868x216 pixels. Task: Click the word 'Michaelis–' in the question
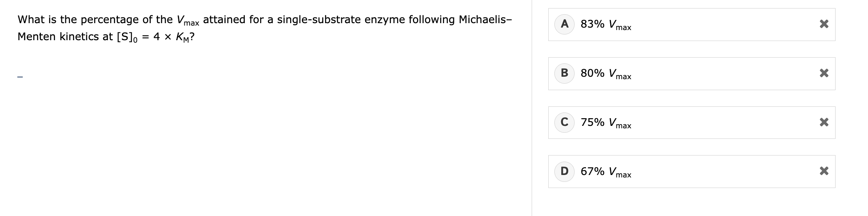pos(485,20)
